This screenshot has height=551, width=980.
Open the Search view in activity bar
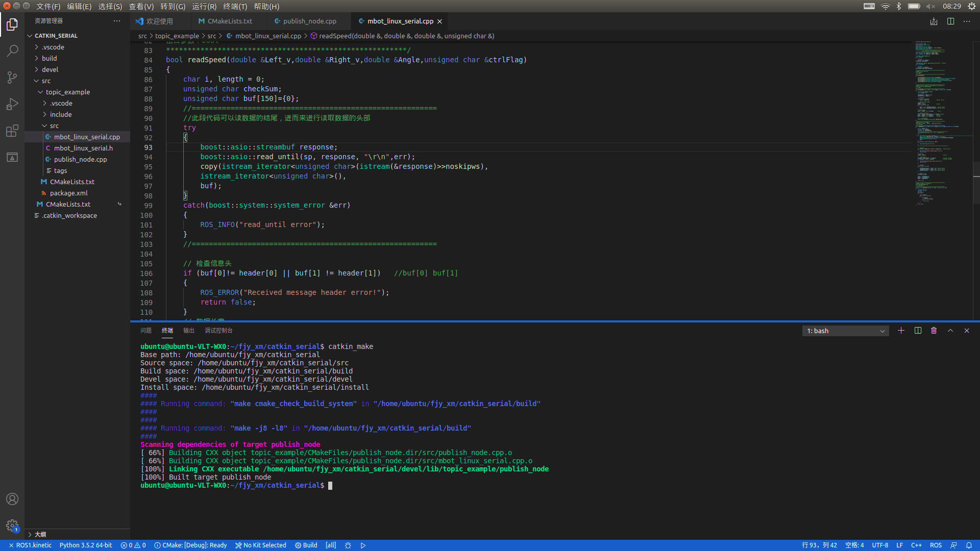(x=12, y=51)
